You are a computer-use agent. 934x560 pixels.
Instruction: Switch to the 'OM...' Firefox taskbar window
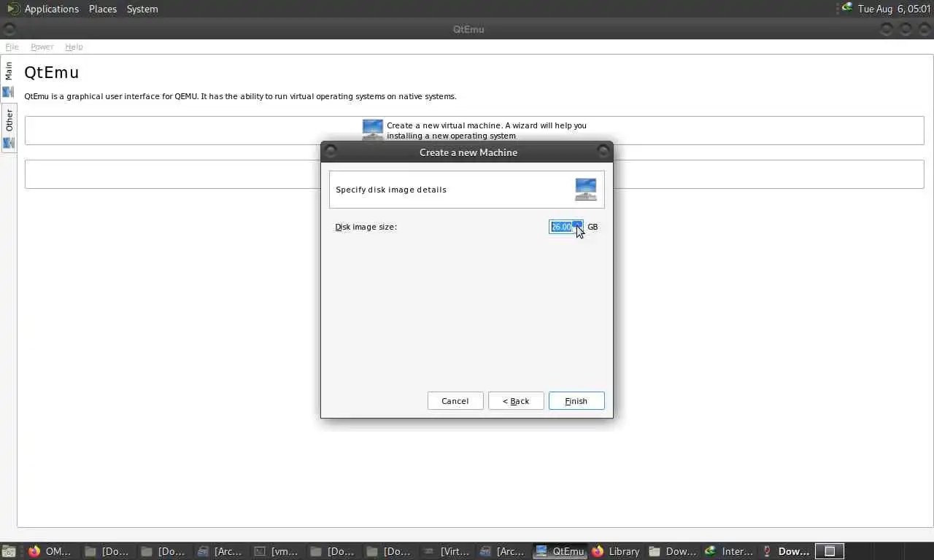pos(50,551)
